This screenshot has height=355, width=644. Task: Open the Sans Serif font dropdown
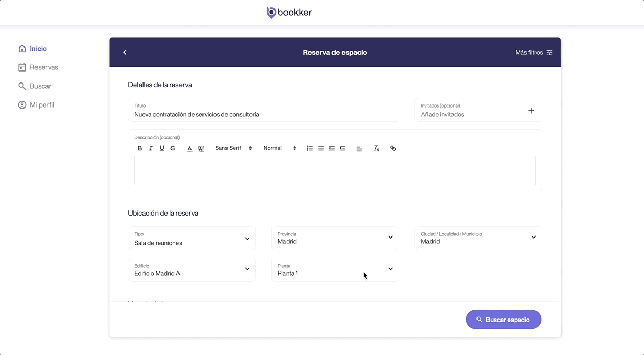pos(233,148)
